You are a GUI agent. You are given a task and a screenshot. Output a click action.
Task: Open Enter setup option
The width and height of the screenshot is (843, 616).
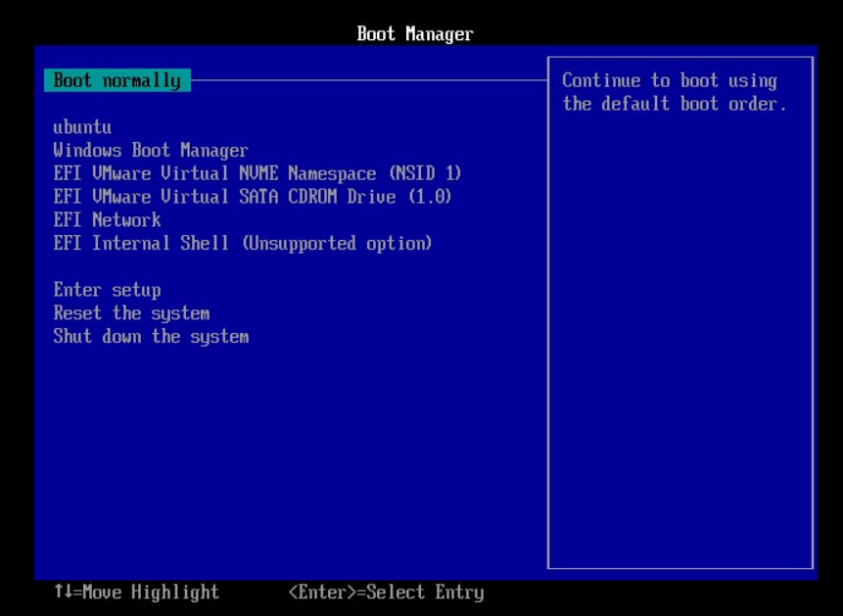click(x=107, y=290)
